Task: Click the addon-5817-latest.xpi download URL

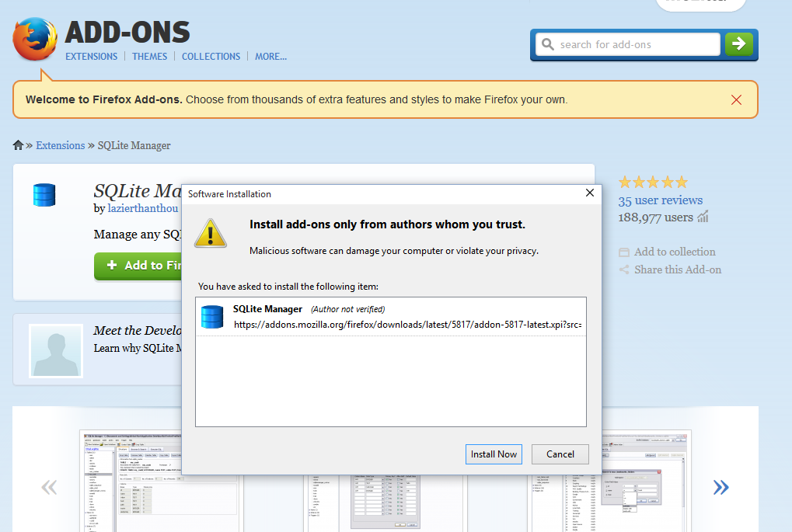Action: pyautogui.click(x=407, y=325)
